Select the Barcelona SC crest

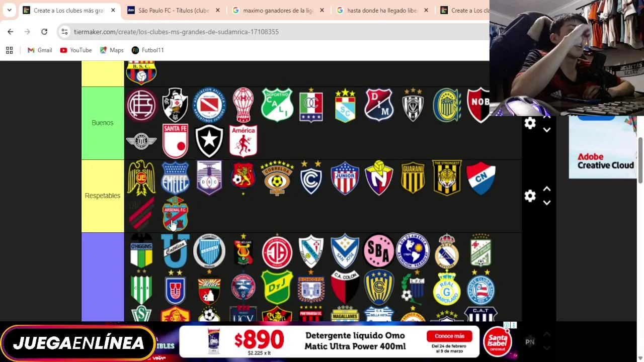tap(141, 72)
